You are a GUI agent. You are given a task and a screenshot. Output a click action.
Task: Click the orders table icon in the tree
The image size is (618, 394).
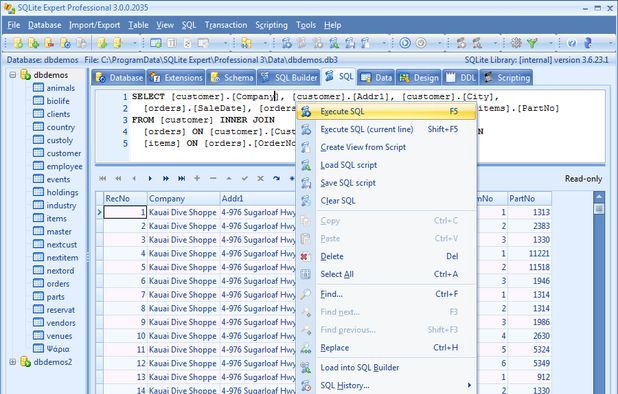click(38, 283)
